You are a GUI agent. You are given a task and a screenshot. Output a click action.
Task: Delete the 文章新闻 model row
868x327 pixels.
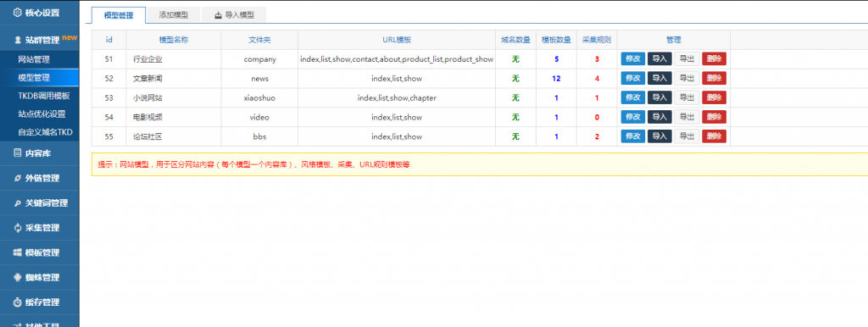click(x=714, y=78)
